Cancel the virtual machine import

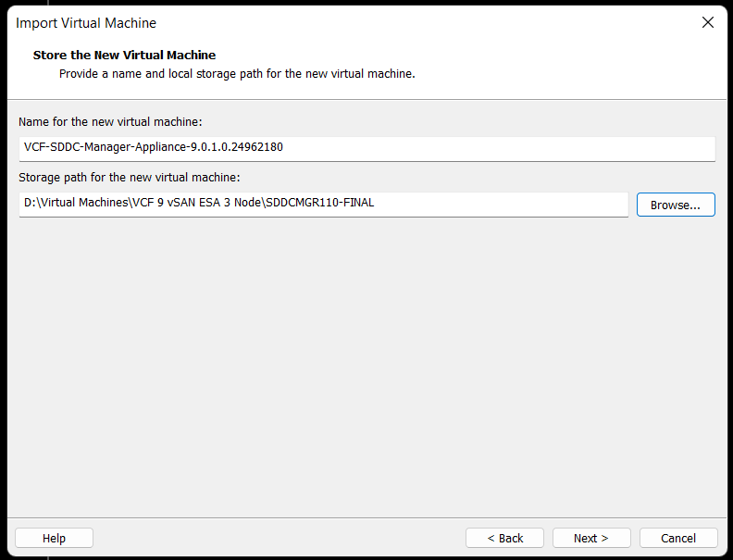[678, 538]
